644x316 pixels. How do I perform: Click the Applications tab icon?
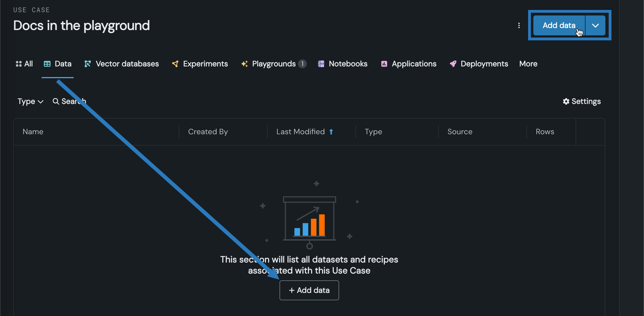(384, 64)
